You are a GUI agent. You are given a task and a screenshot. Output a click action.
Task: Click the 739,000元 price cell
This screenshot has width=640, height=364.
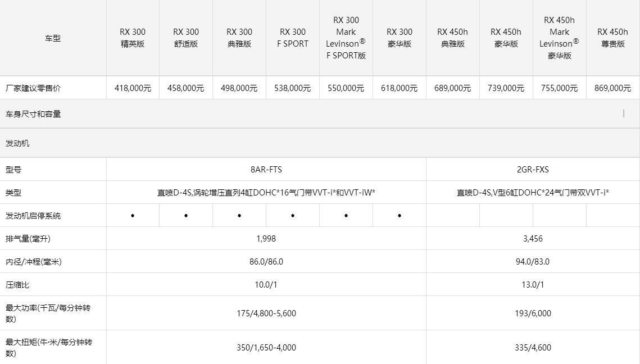(x=506, y=88)
